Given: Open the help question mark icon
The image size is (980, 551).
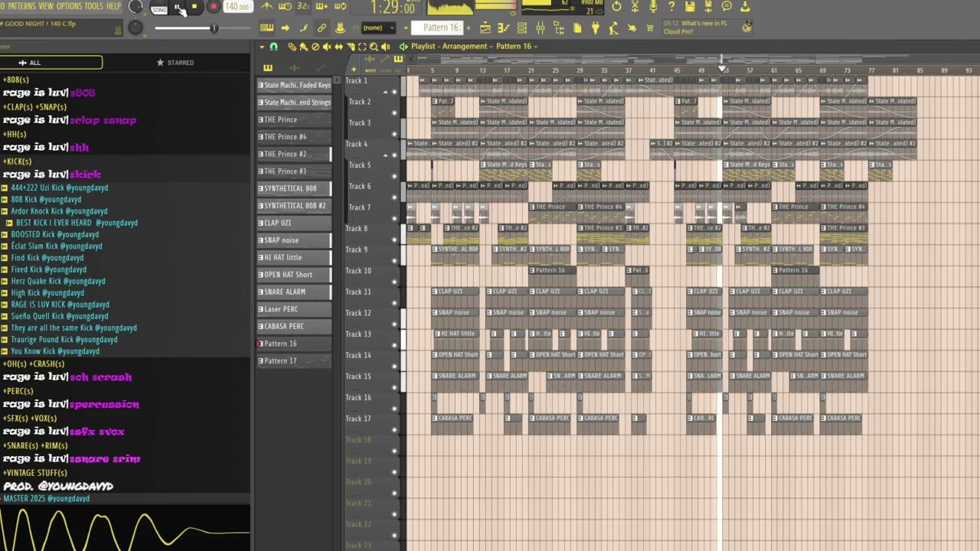Looking at the screenshot, I should click(671, 6).
